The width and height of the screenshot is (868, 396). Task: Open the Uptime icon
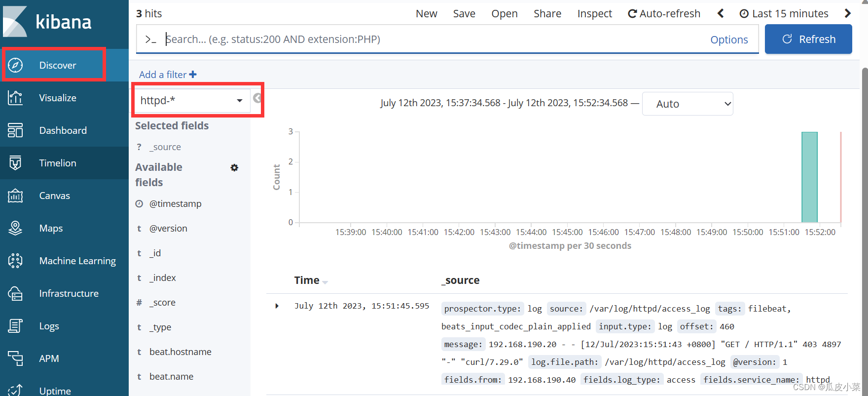(x=15, y=390)
